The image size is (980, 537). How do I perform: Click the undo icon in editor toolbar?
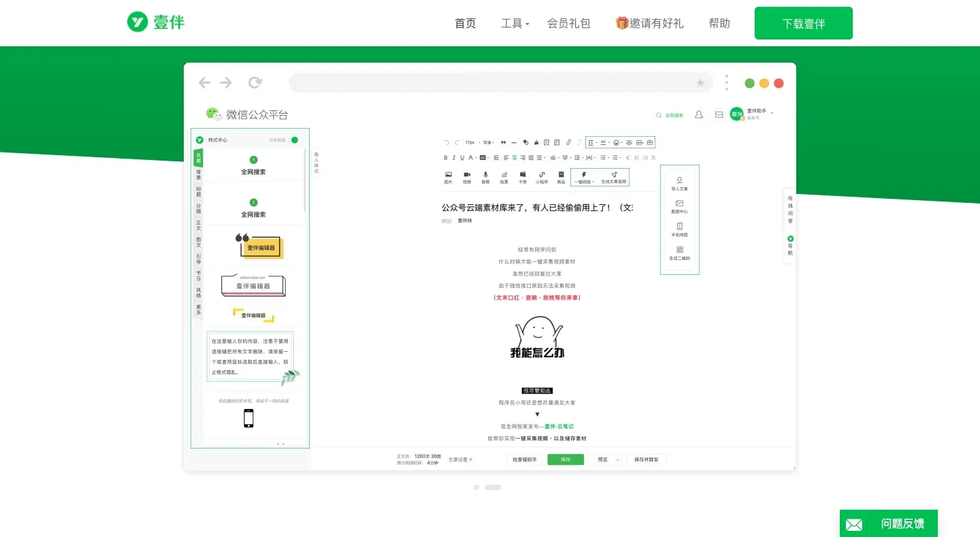point(446,142)
